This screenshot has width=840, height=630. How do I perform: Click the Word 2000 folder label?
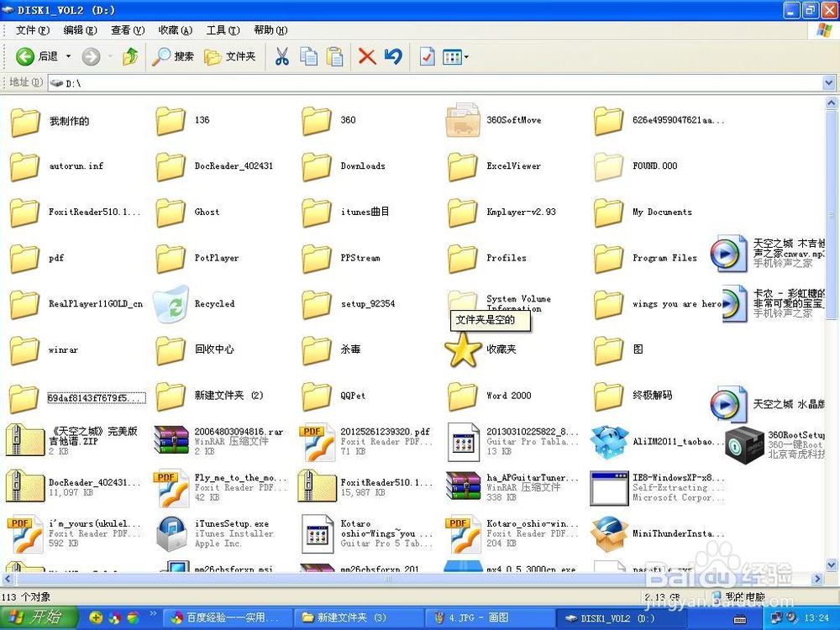508,396
